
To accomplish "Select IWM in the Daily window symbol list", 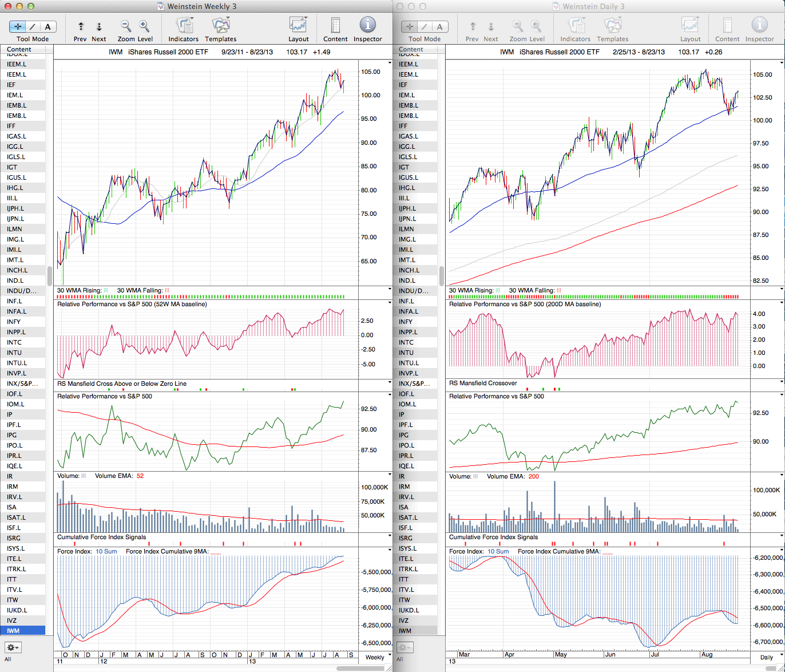I will (x=415, y=631).
